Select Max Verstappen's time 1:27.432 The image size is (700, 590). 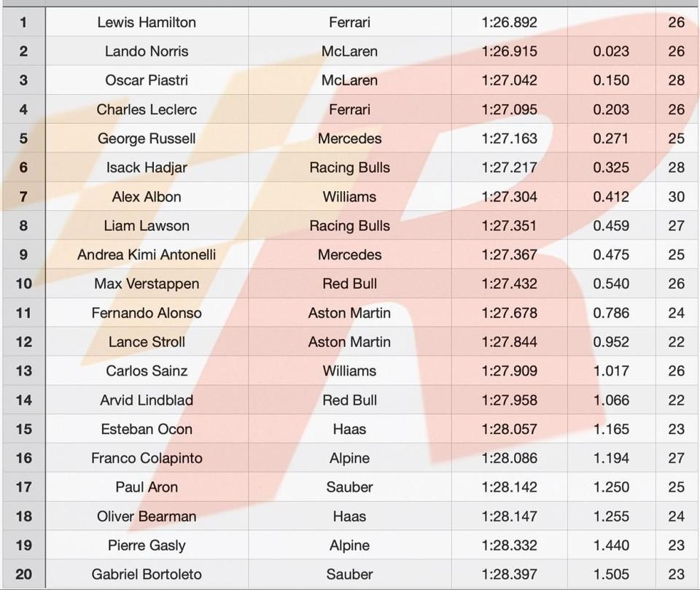pos(510,284)
